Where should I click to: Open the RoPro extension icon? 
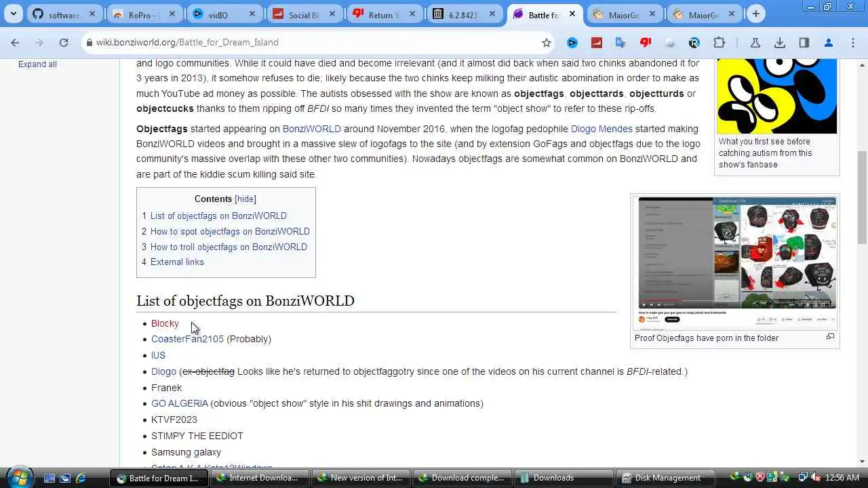[x=694, y=42]
